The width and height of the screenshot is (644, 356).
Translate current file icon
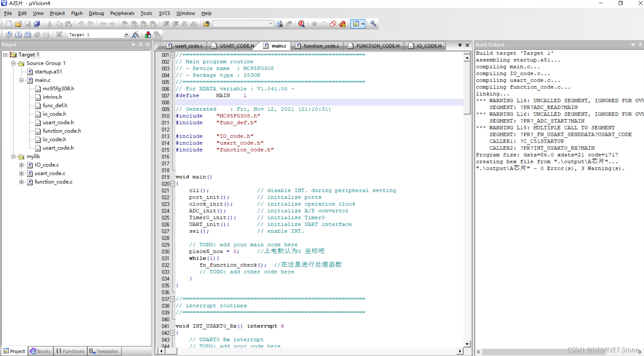(9, 35)
